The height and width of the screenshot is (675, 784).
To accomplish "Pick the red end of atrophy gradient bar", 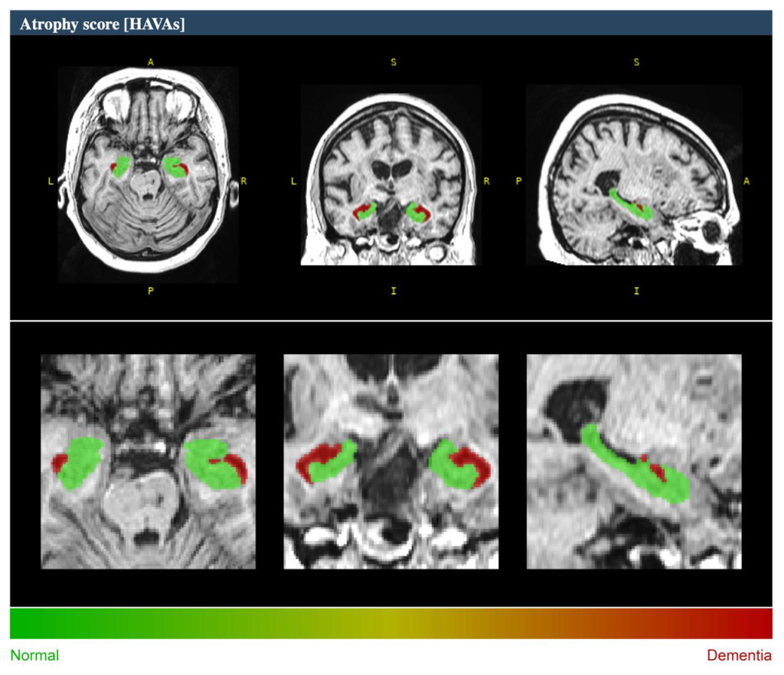I will click(x=760, y=624).
